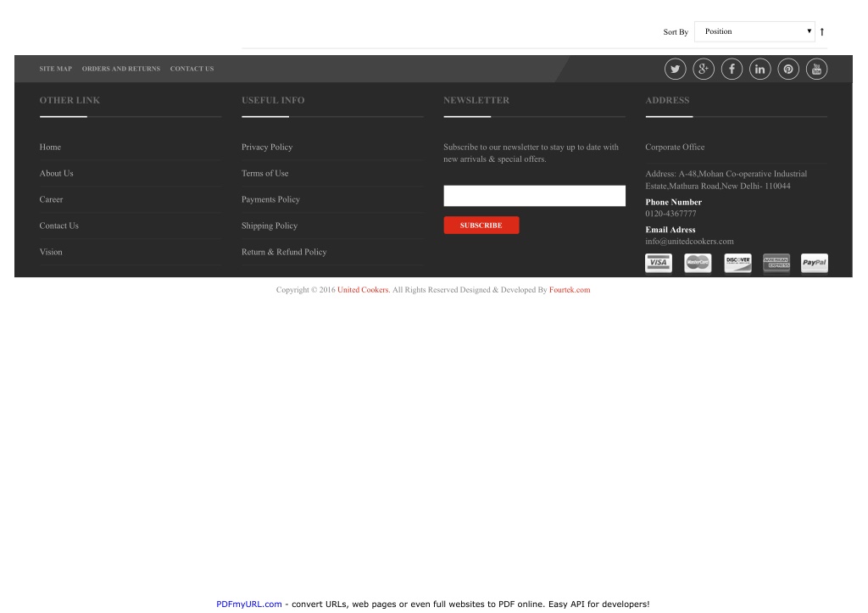Screen dimensions: 868x613
Task: Toggle sort direction arrow icon
Action: [x=822, y=31]
